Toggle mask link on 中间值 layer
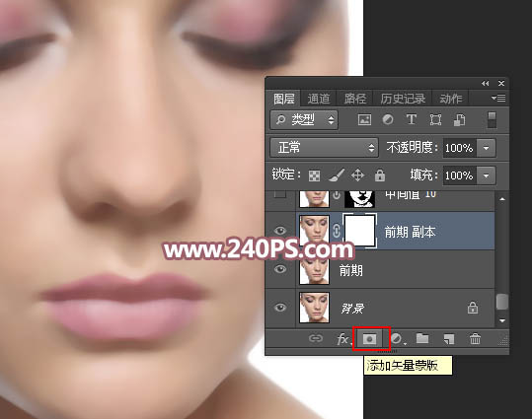 coord(337,196)
